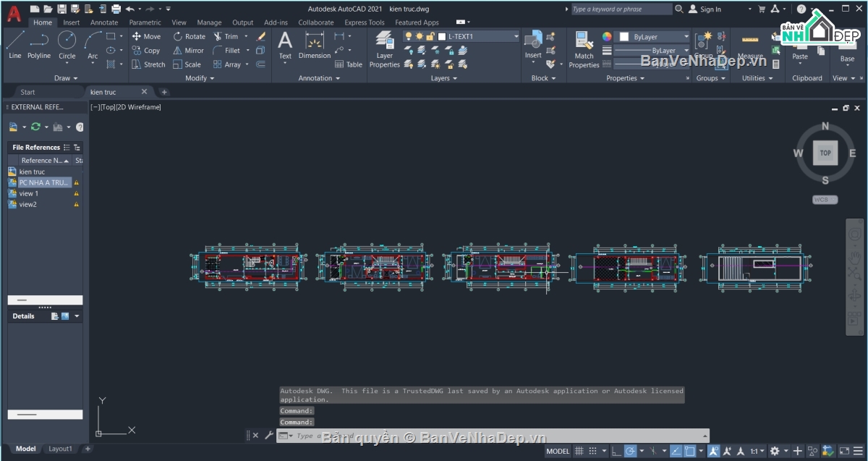868x461 pixels.
Task: Click the keyword search input field
Action: [x=621, y=9]
